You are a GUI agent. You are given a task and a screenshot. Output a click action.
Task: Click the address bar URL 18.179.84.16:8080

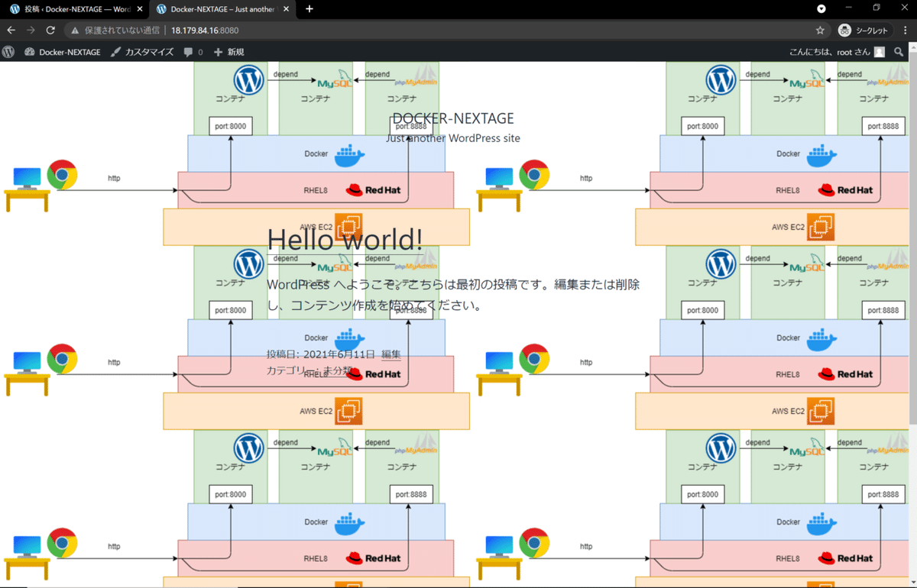click(x=205, y=31)
